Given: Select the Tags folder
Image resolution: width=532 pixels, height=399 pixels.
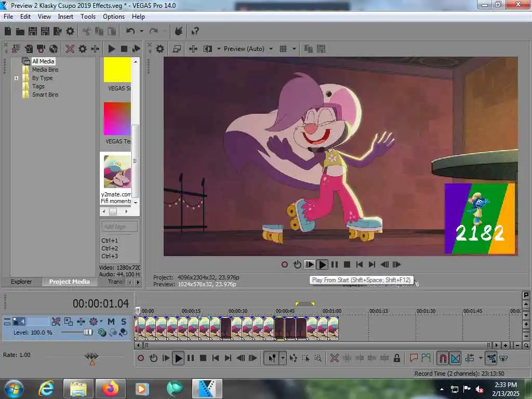Looking at the screenshot, I should coord(38,86).
